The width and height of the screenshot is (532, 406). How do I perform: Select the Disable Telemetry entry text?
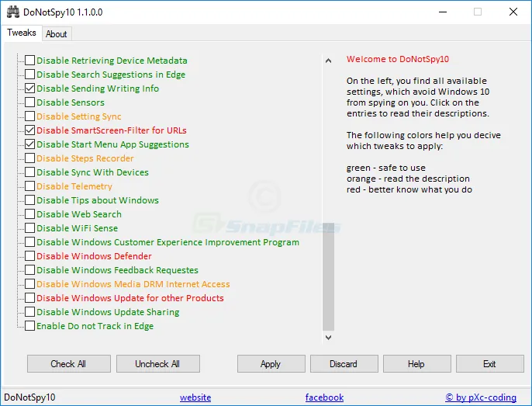tap(74, 186)
